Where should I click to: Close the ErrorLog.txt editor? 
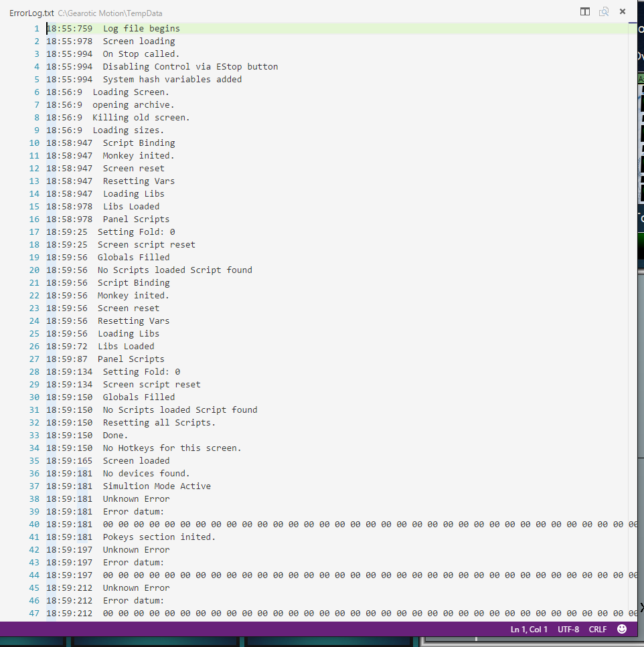[623, 11]
